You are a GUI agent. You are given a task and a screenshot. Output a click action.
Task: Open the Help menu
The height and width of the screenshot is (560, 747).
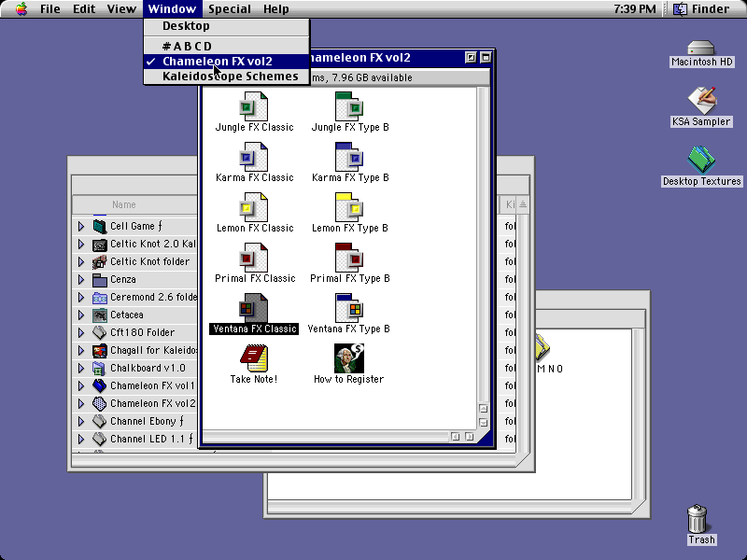click(x=275, y=9)
